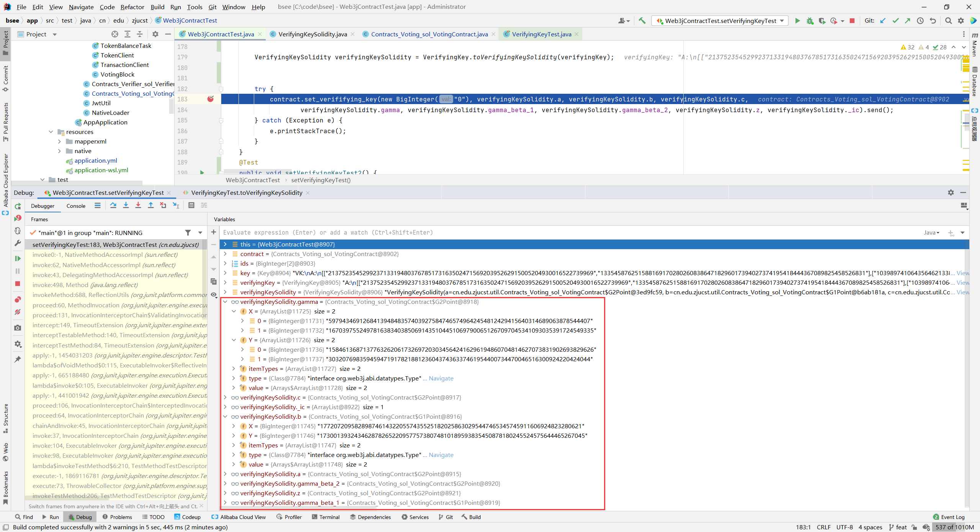Switch to the VerifyingKeySolidity.java editor tab
This screenshot has height=532, width=980.
312,34
